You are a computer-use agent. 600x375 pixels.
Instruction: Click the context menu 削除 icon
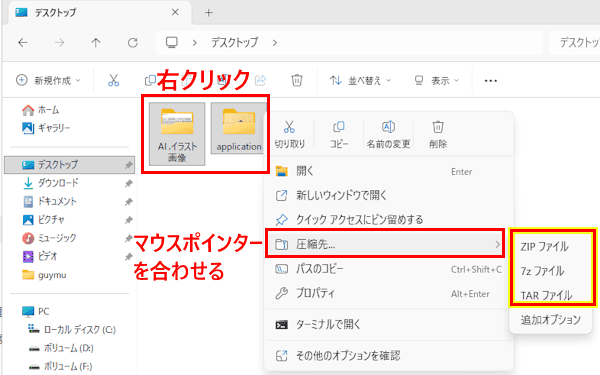(x=438, y=127)
